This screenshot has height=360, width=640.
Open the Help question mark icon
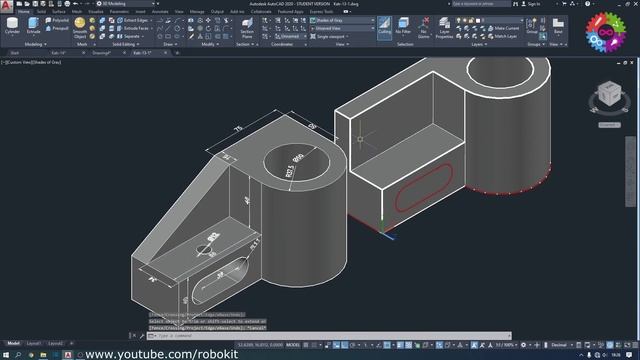[587, 4]
